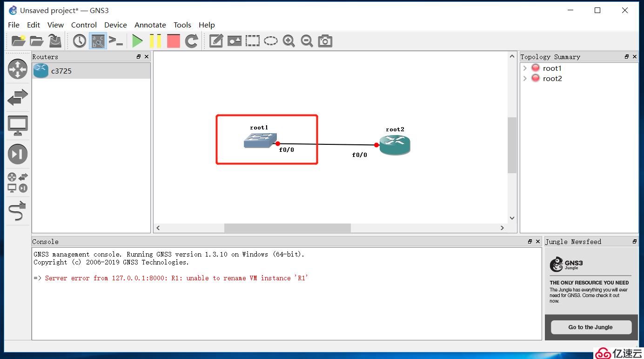Browse security devices sidebar icon
Screen dimensions: 644x359
click(18, 154)
